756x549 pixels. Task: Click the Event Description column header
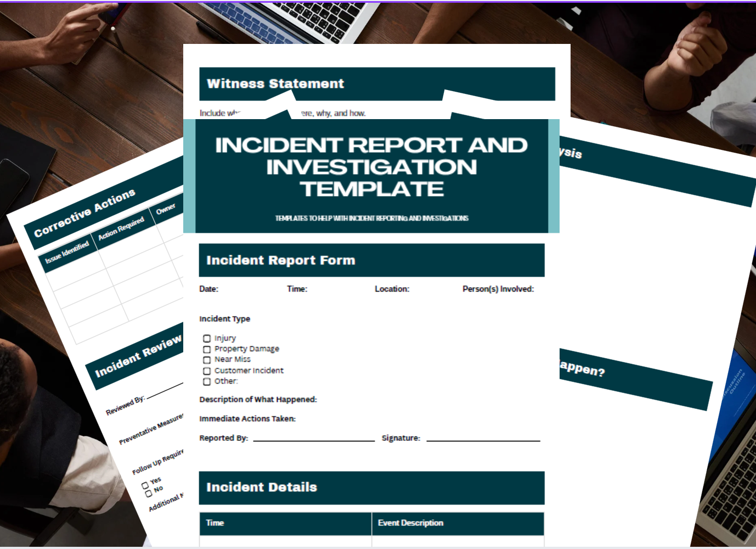410,523
